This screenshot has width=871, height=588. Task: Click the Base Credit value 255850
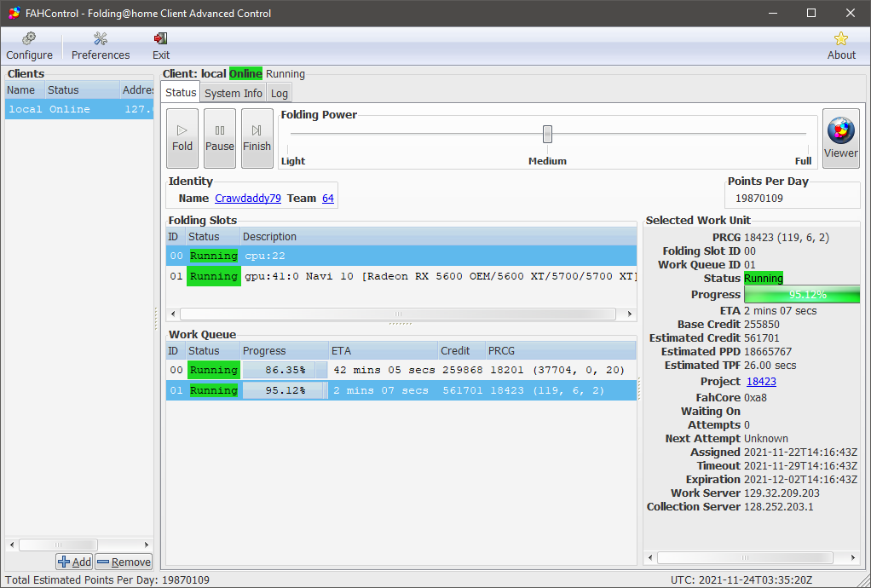tap(762, 325)
